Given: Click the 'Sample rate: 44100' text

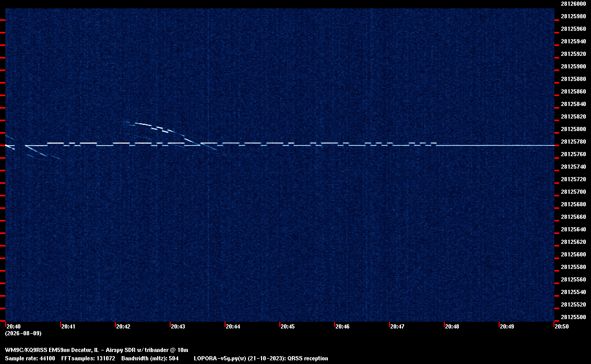Looking at the screenshot, I should [x=30, y=358].
